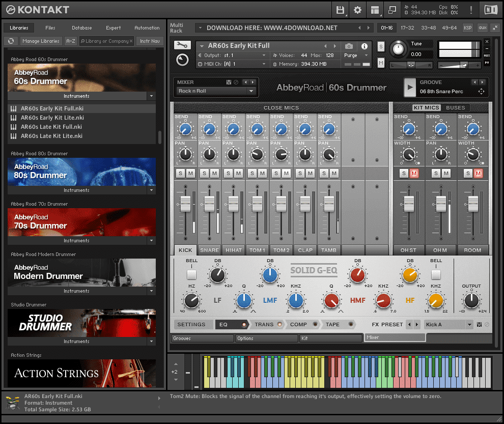Open the Grooves tab

tap(202, 338)
